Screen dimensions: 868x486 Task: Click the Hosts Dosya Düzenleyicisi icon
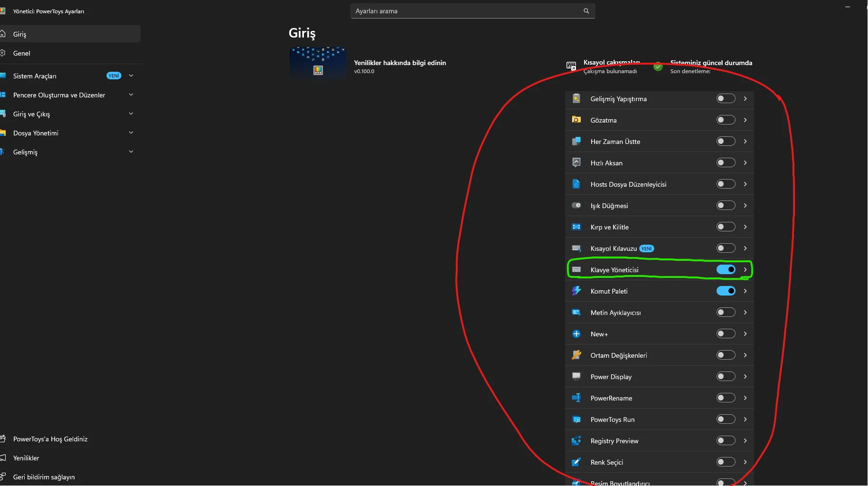click(x=576, y=184)
